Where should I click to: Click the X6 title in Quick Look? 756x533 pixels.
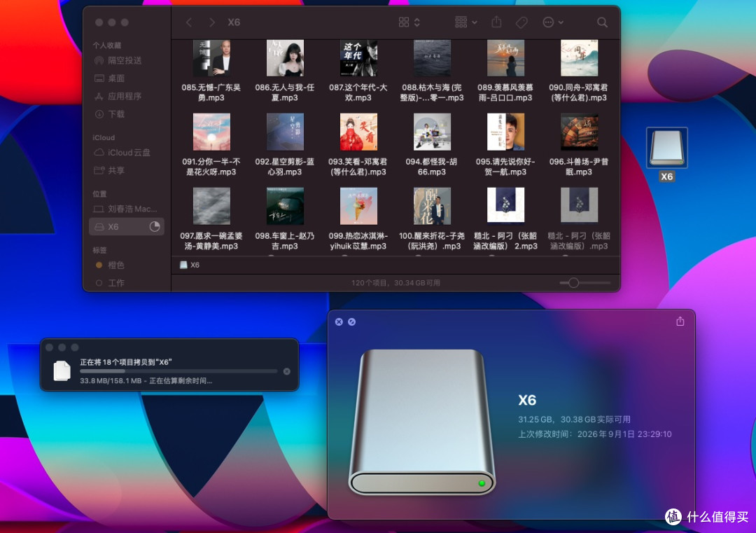point(527,400)
